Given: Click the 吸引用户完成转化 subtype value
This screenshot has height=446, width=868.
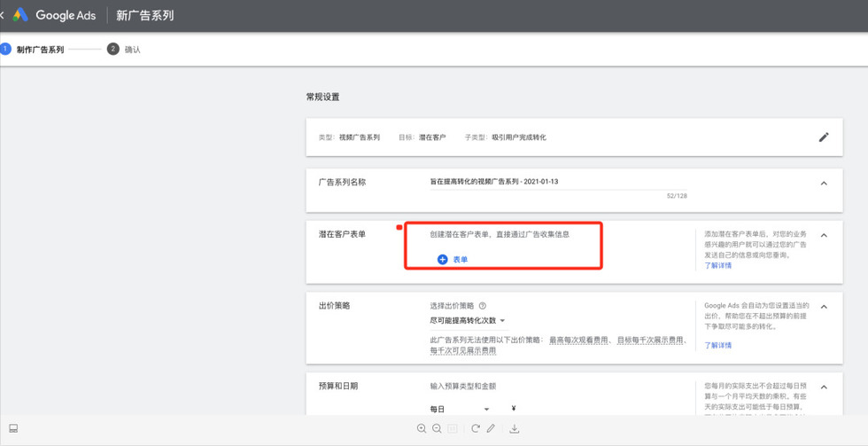Looking at the screenshot, I should pos(519,137).
